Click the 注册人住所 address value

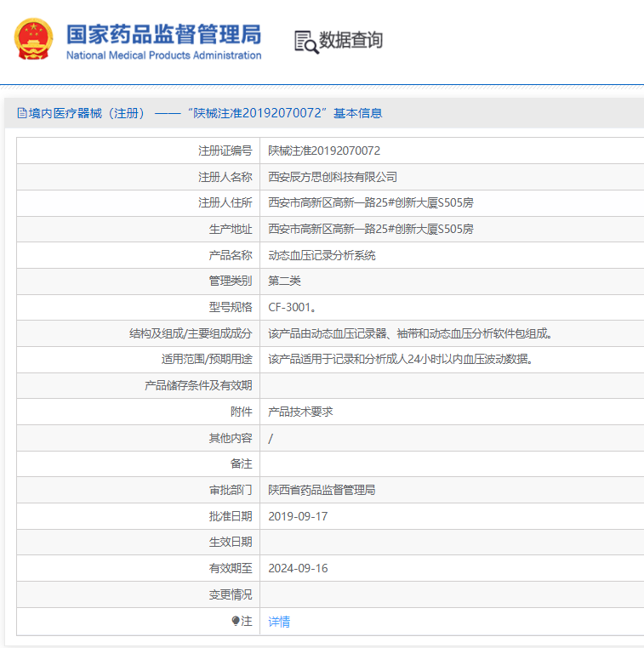pyautogui.click(x=371, y=203)
